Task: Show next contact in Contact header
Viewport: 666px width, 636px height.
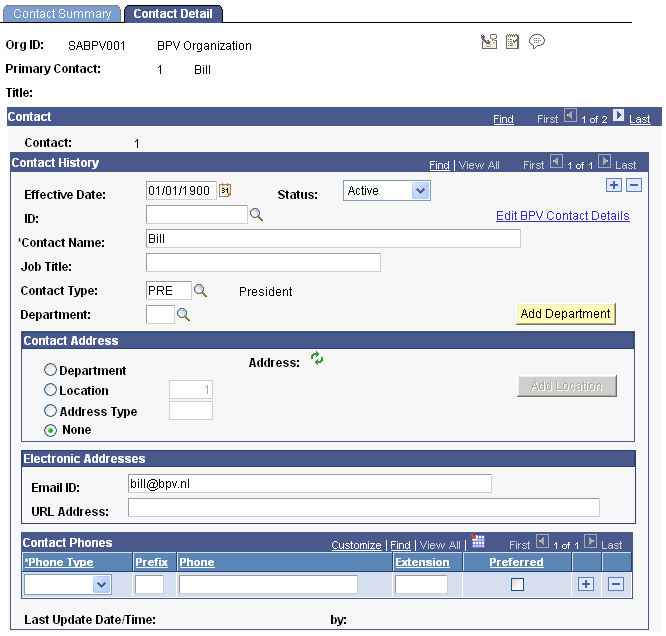Action: pyautogui.click(x=618, y=116)
